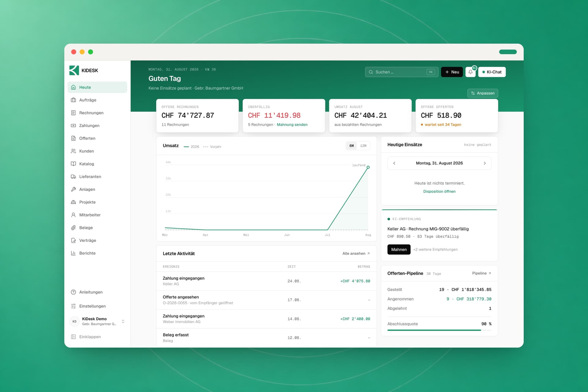Open Offerte angesehen O-2026-0055 row
This screenshot has width=588, height=392.
(266, 300)
